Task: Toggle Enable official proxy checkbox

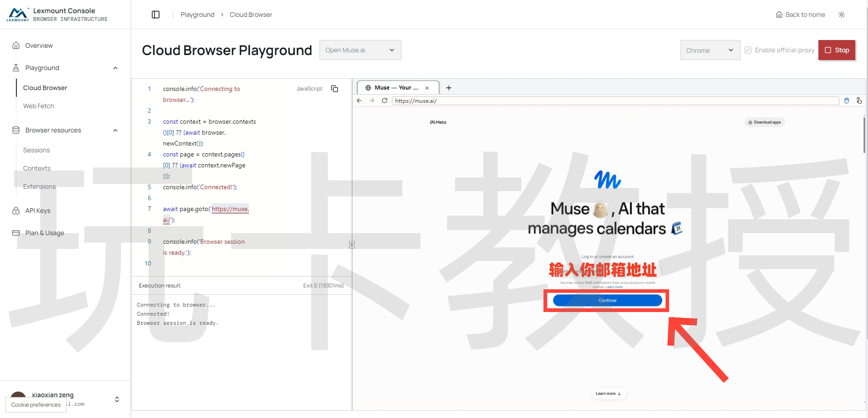Action: click(x=748, y=50)
